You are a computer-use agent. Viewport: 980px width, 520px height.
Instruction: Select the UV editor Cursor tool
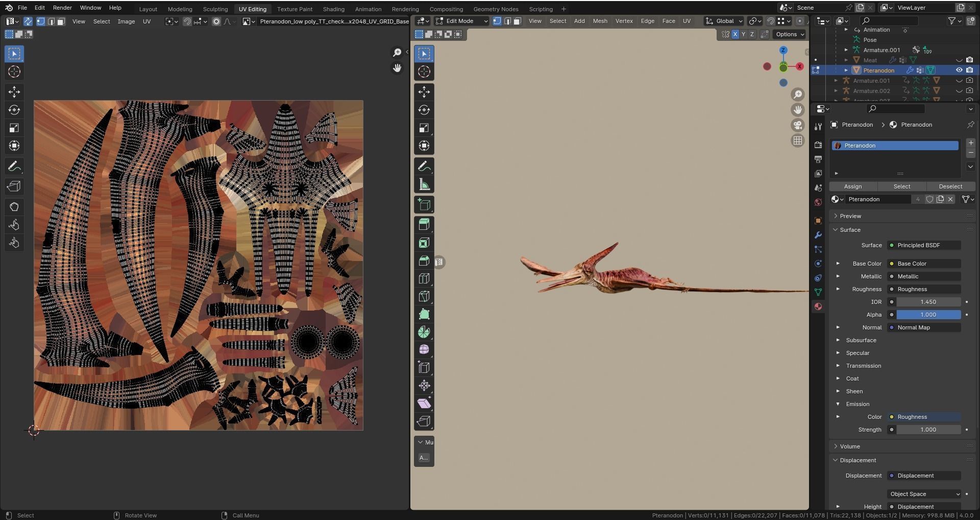[x=14, y=72]
